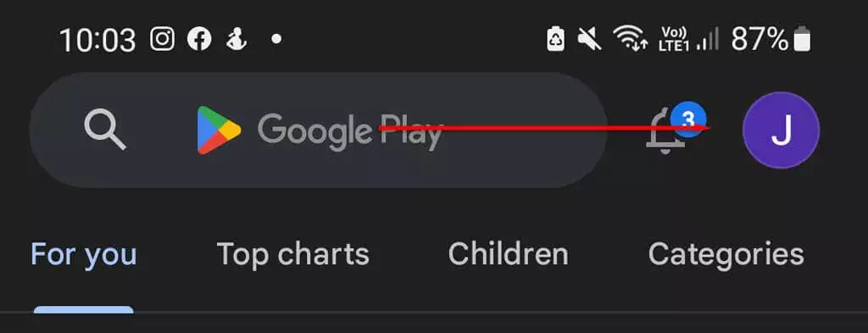Tap the Facebook status bar icon
This screenshot has height=333, width=868.
[199, 39]
